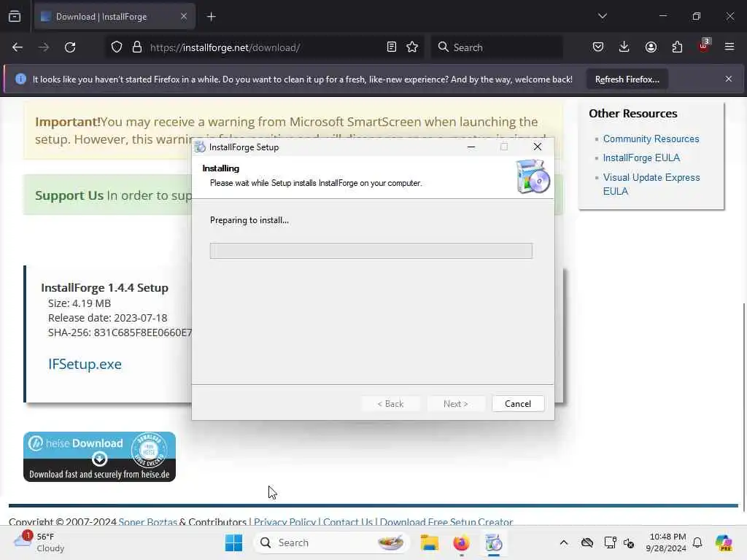Minimize the InstallForge Setup window
The width and height of the screenshot is (747, 560).
pyautogui.click(x=471, y=147)
